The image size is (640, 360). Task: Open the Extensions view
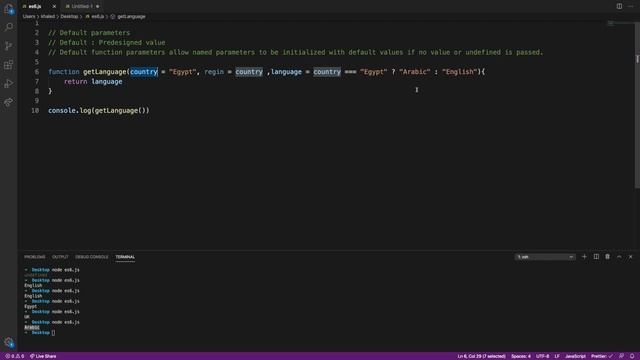point(9,64)
